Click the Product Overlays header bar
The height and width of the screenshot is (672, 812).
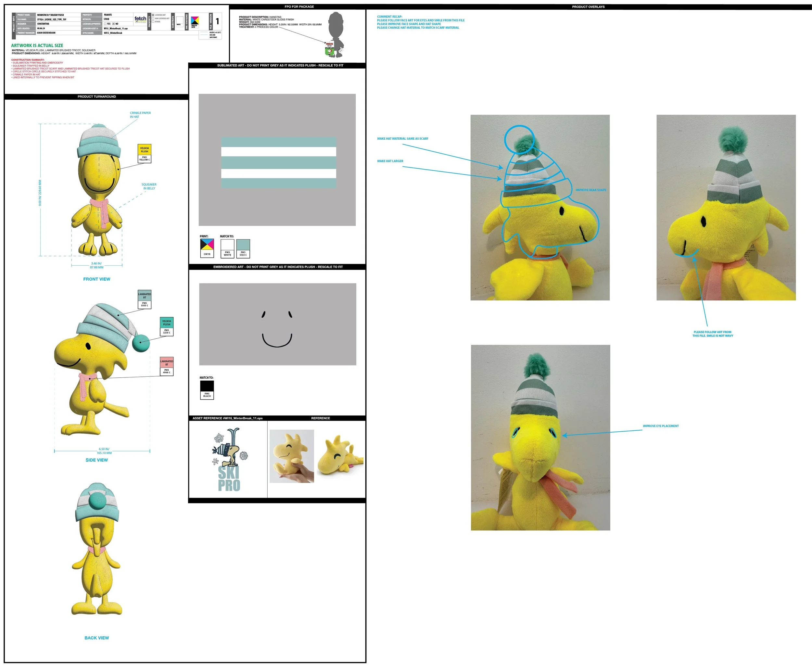[x=588, y=6]
